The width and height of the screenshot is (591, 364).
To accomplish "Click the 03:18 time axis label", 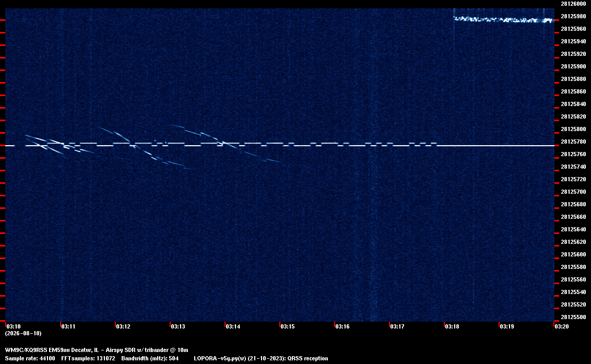I will tap(452, 326).
